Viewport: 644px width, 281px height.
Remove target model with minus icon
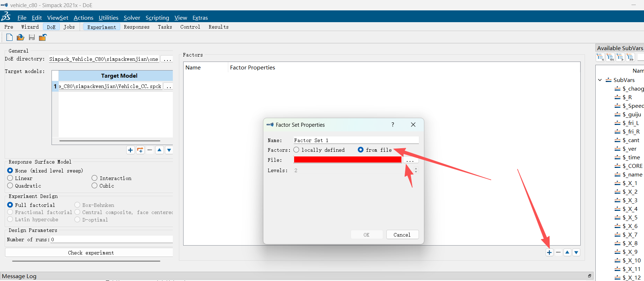[150, 150]
